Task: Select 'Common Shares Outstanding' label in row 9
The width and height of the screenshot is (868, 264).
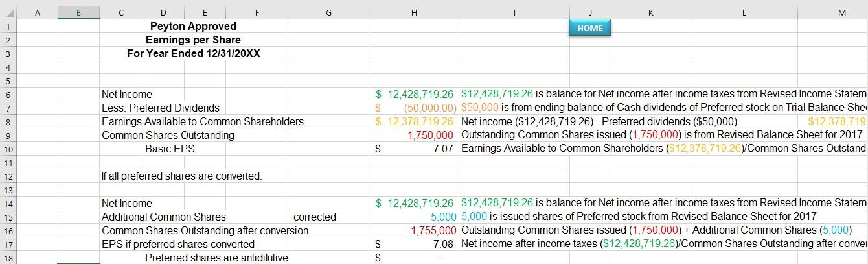Action: click(x=168, y=136)
